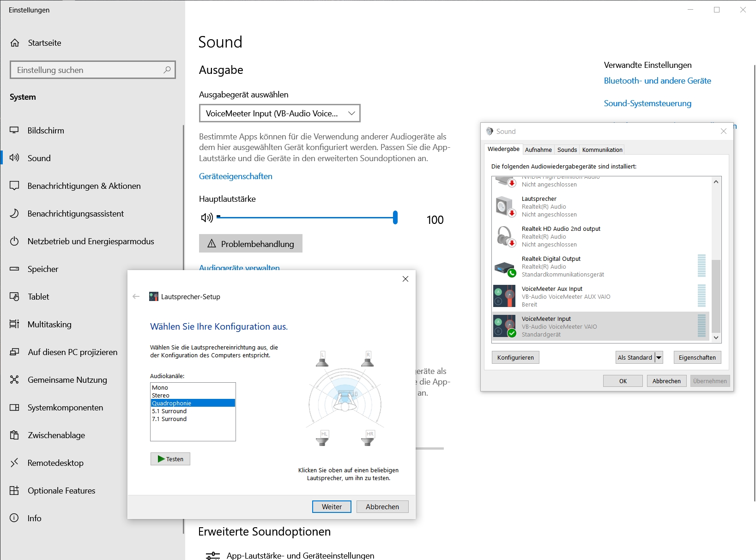This screenshot has width=756, height=560.
Task: Open Optionale Features page
Action: tap(61, 491)
